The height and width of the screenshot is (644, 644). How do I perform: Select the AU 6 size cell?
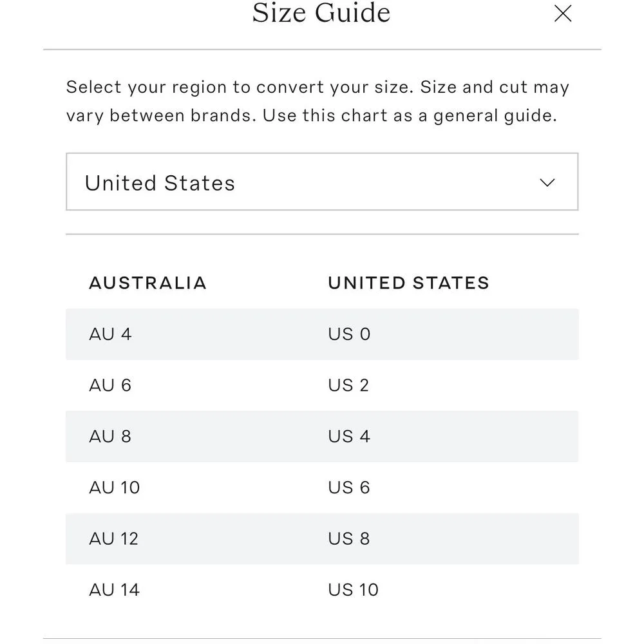110,385
